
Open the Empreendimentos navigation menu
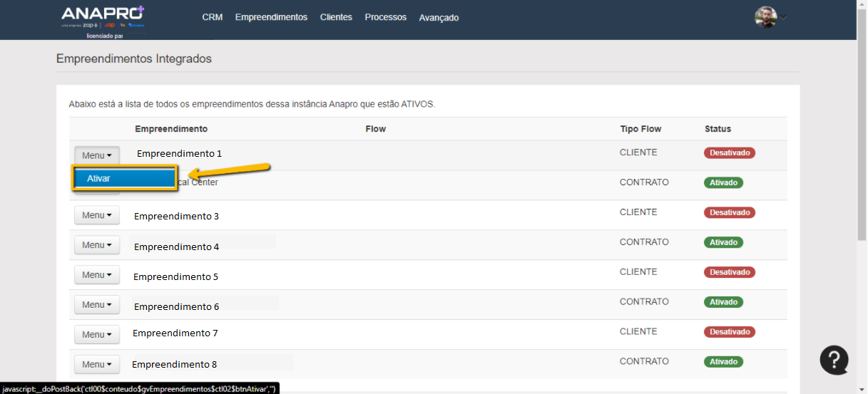pyautogui.click(x=271, y=17)
